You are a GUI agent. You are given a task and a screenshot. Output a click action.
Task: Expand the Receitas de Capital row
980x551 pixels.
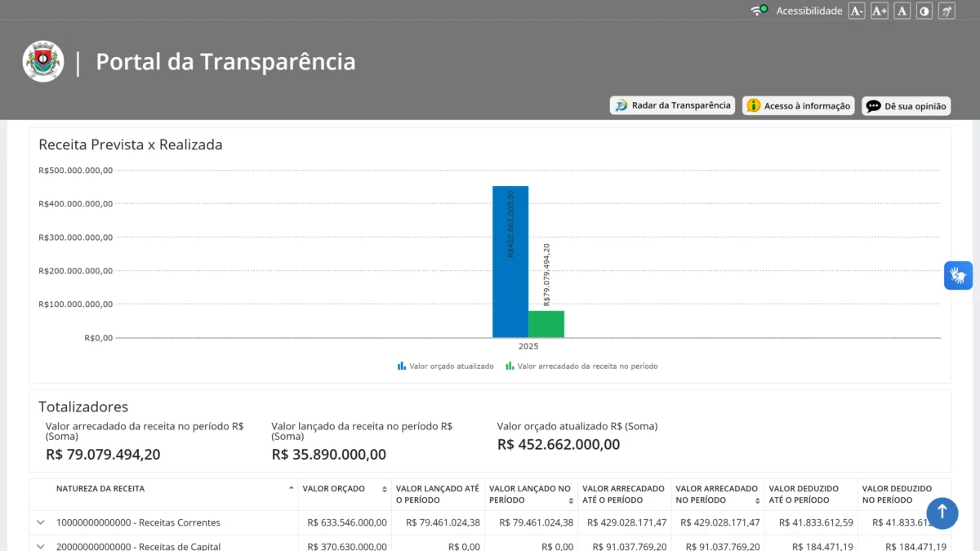point(40,547)
